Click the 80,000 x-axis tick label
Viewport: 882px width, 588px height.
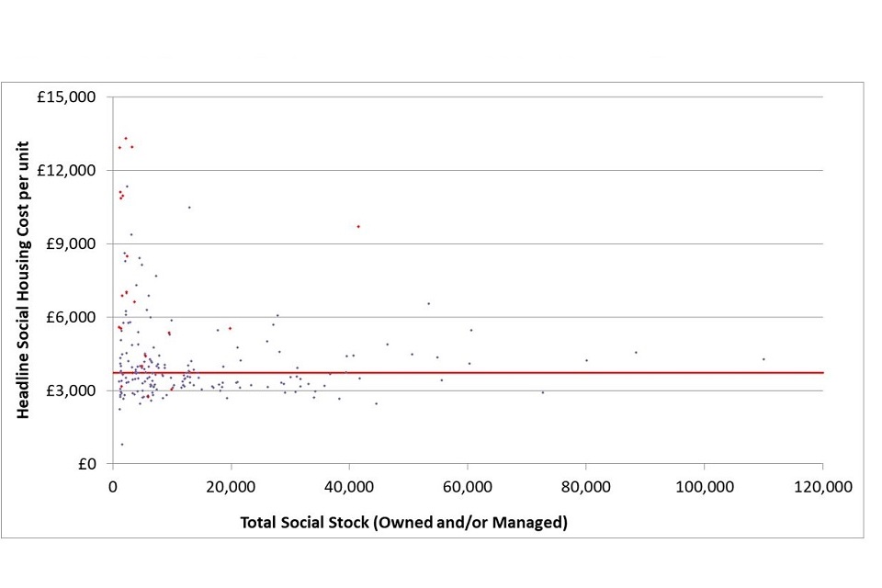586,487
